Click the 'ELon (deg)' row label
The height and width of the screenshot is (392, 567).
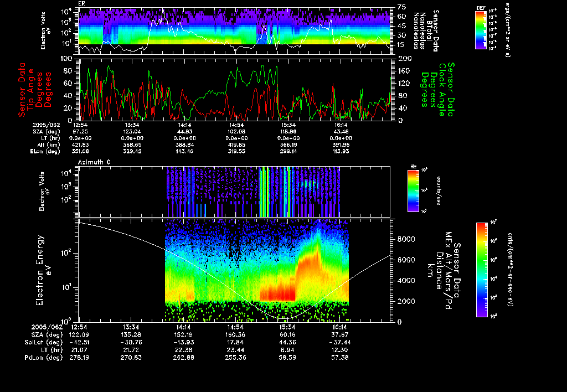(x=45, y=151)
